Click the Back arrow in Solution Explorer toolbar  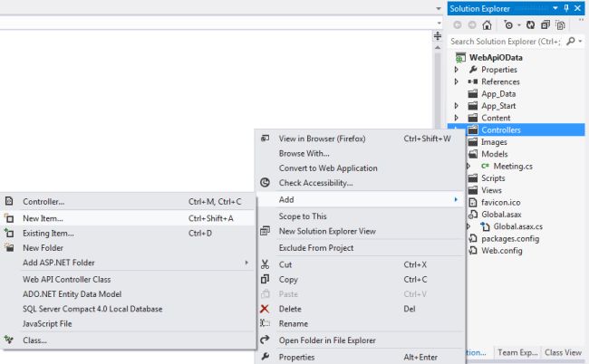[x=457, y=25]
